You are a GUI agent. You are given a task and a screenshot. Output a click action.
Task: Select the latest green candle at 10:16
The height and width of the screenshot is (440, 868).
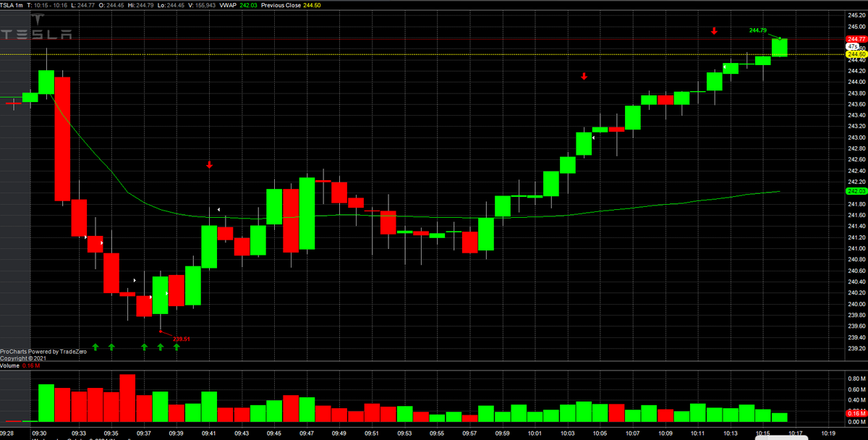click(779, 48)
